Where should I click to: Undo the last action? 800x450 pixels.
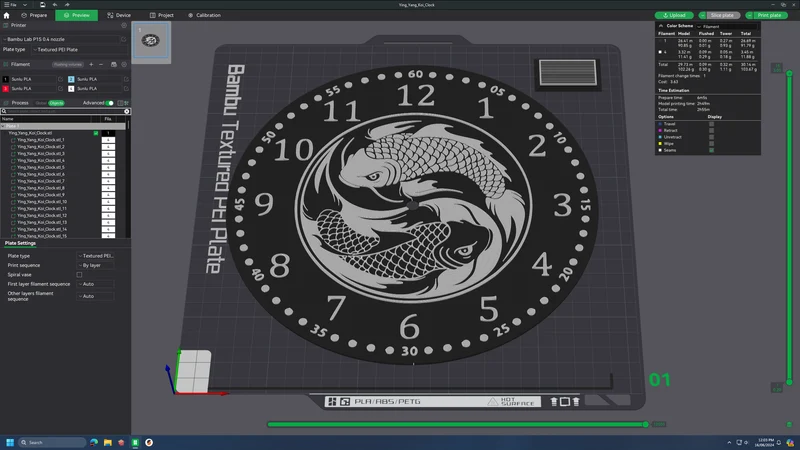point(55,5)
